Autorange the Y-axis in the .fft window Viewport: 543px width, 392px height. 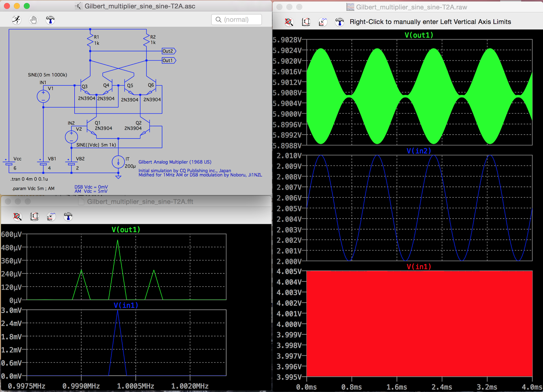pyautogui.click(x=34, y=217)
